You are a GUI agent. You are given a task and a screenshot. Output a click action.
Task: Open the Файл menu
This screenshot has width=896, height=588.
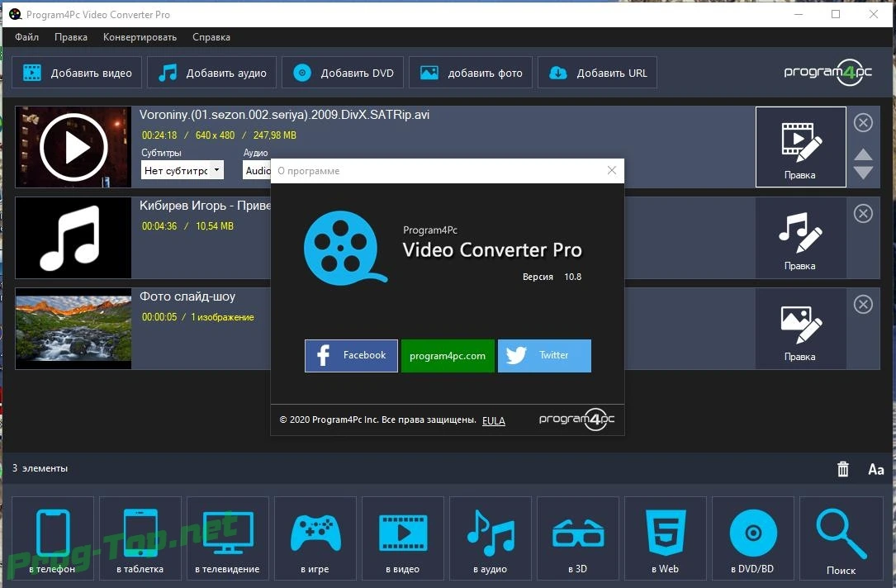27,37
